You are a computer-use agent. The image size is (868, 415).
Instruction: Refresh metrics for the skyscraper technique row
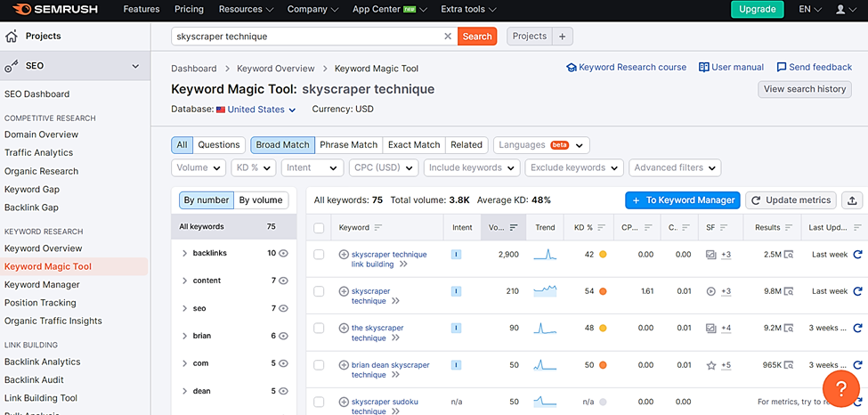pos(857,328)
